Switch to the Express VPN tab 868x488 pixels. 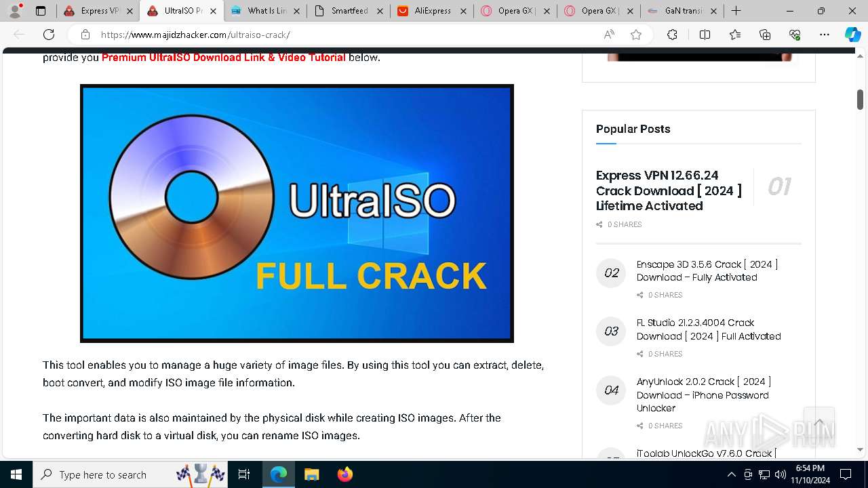click(98, 11)
